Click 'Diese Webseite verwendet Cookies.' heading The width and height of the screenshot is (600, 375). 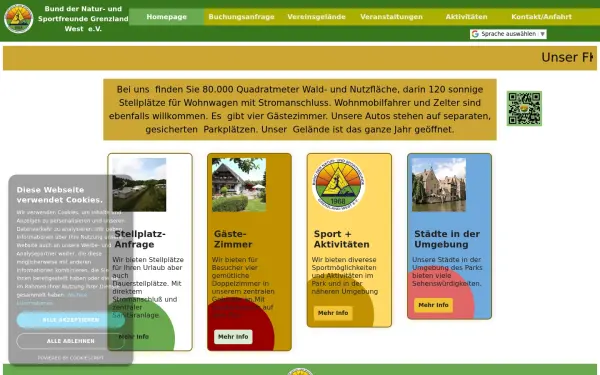[x=60, y=195]
